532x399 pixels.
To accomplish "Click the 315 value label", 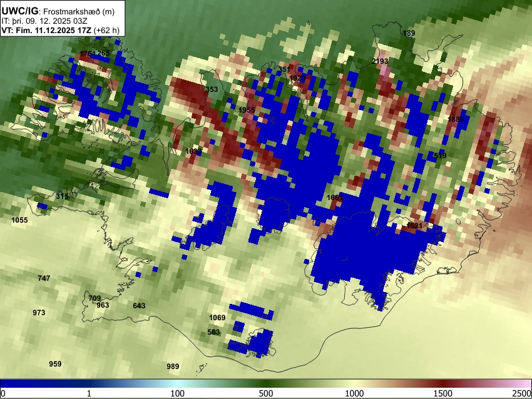I will pos(62,196).
